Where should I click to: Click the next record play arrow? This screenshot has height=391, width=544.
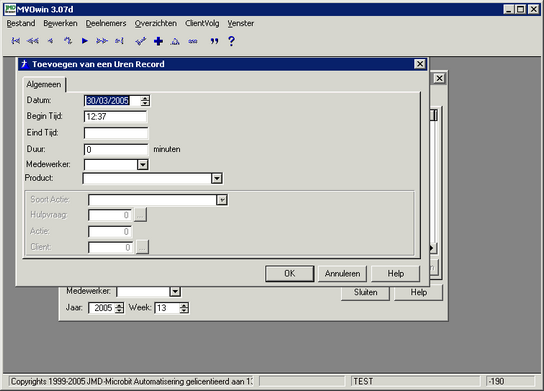click(x=85, y=41)
